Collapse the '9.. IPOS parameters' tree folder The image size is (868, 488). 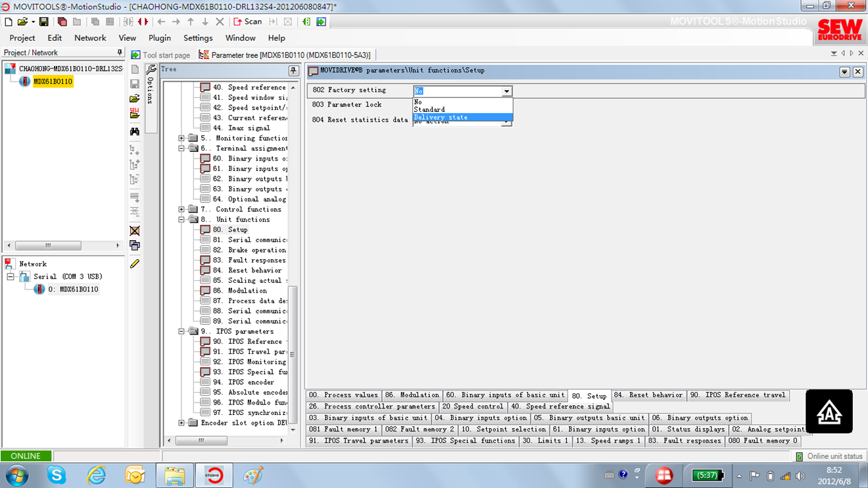181,331
